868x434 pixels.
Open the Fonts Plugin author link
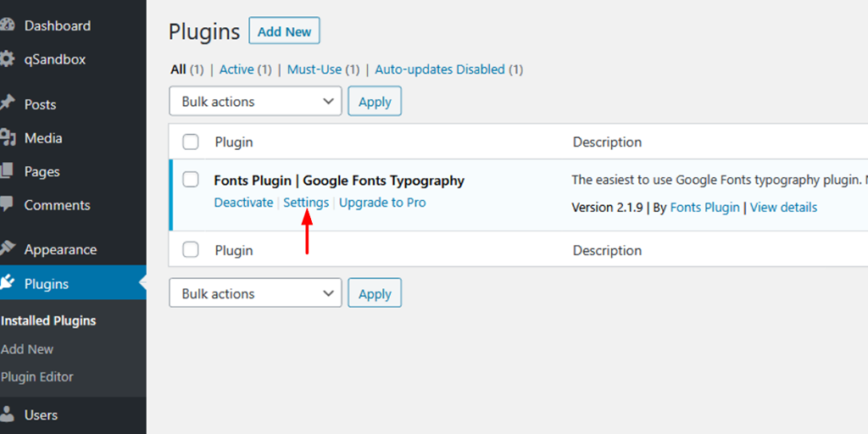[x=704, y=208]
